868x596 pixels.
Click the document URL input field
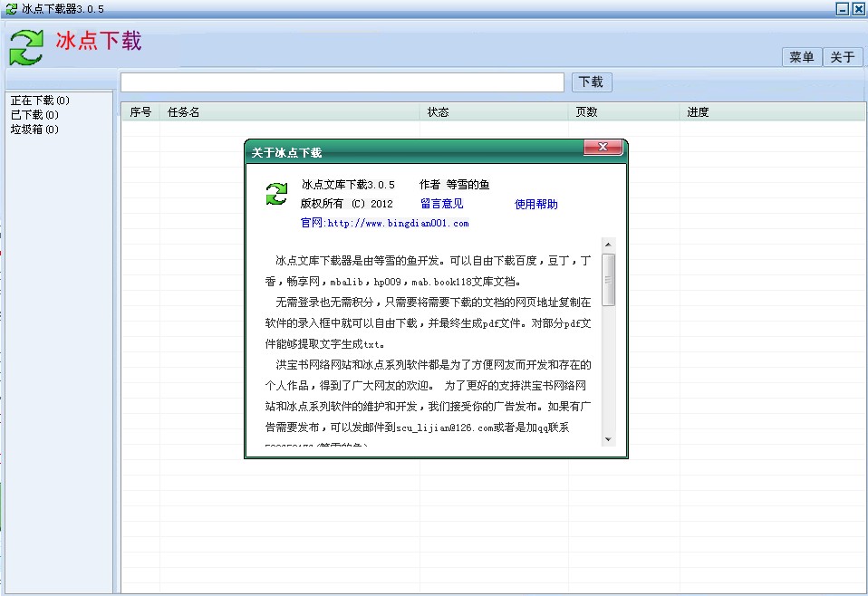[342, 82]
